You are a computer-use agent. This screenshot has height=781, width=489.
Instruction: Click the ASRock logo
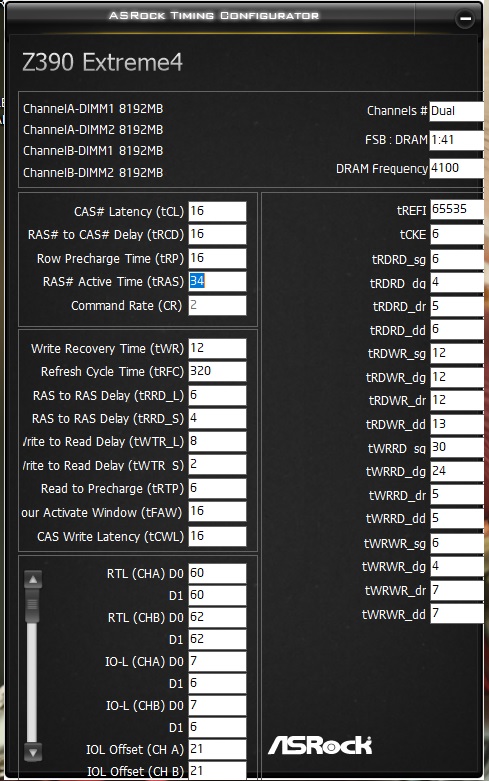click(320, 745)
